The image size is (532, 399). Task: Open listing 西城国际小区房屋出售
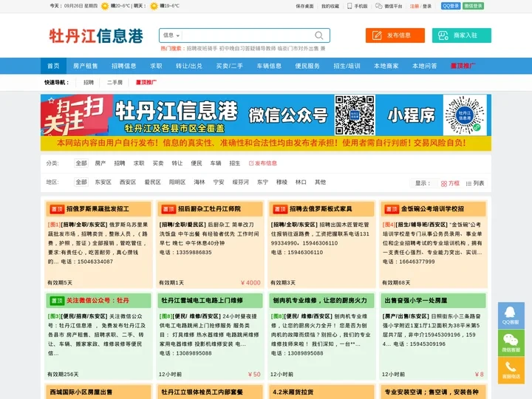[81, 392]
